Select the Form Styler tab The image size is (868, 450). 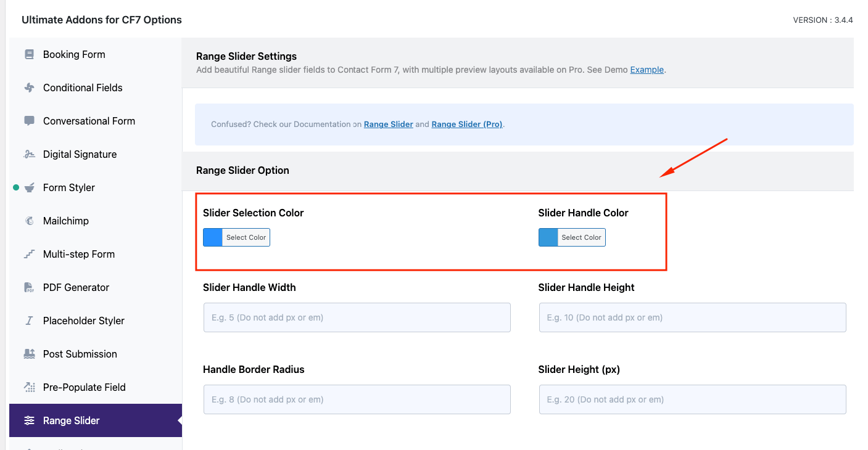[x=96, y=187]
